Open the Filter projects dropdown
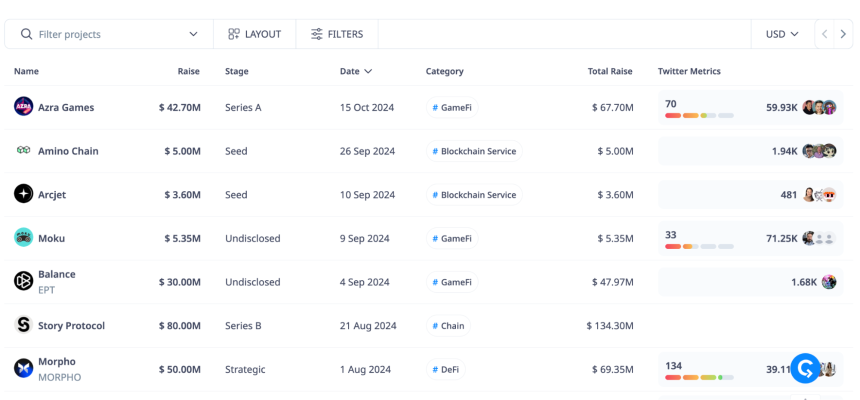This screenshot has width=860, height=400. (x=193, y=34)
